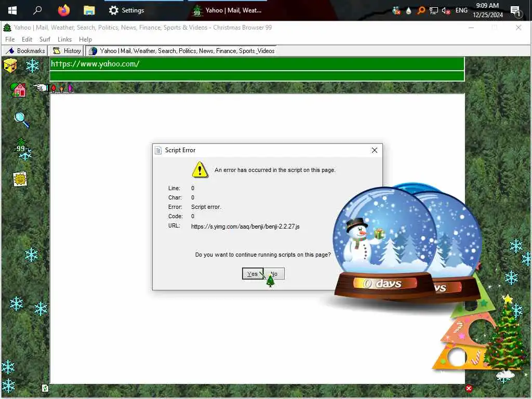Viewport: 532px width, 399px height.
Task: Click the red Christmas light bulb icon
Action: (x=54, y=89)
